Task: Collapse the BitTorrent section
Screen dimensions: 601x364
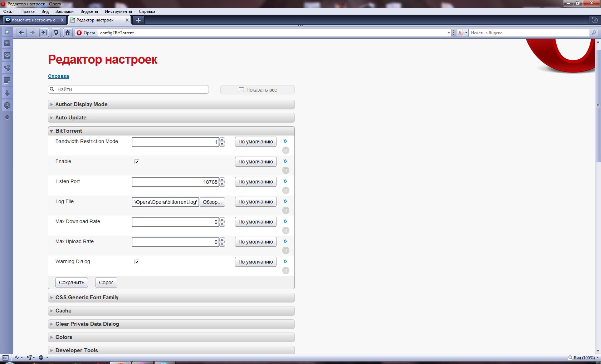Action: (171, 131)
